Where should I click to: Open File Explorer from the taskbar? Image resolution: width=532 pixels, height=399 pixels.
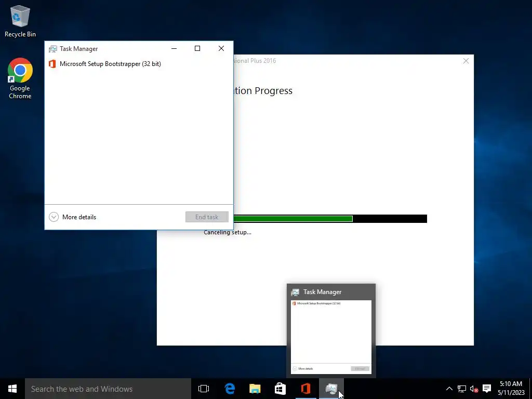tap(255, 389)
